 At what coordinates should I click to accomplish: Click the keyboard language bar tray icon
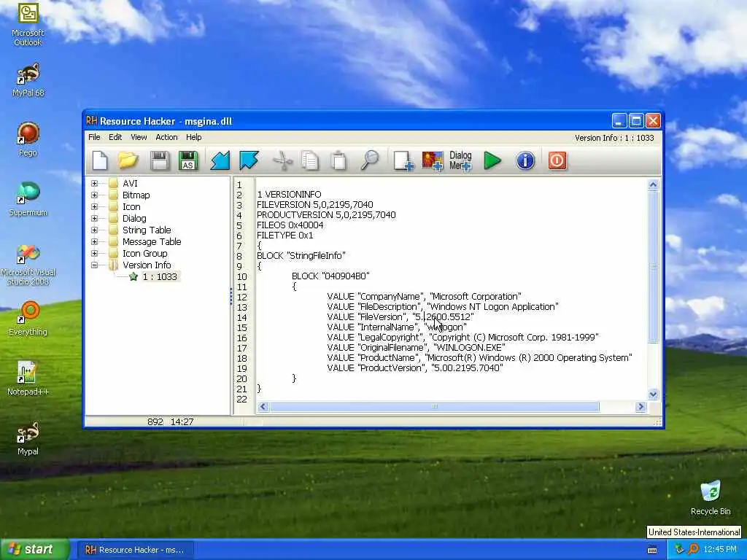coord(652,550)
